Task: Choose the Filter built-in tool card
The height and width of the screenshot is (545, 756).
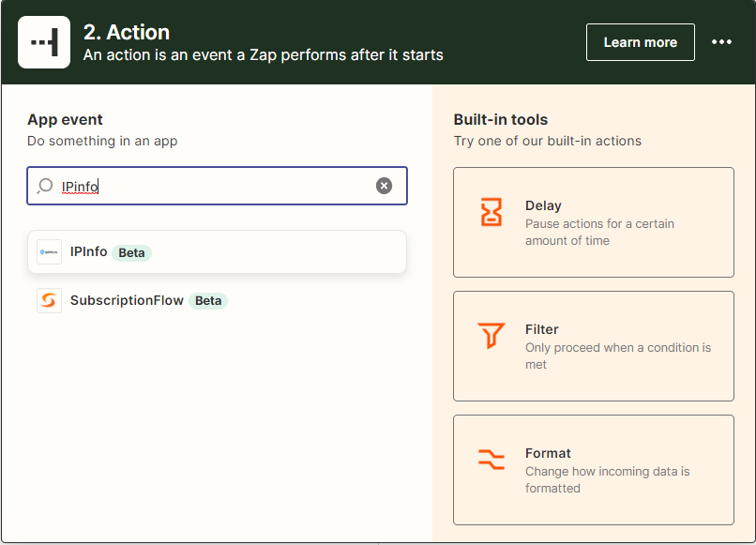Action: 593,346
